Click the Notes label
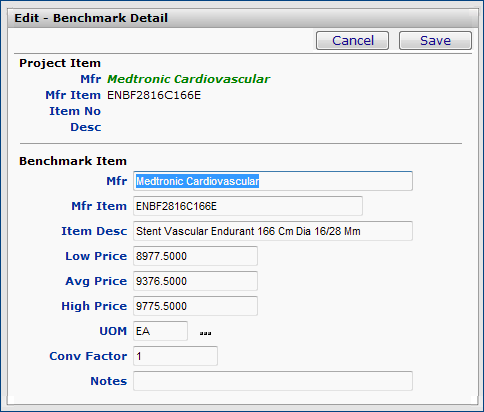 point(109,381)
